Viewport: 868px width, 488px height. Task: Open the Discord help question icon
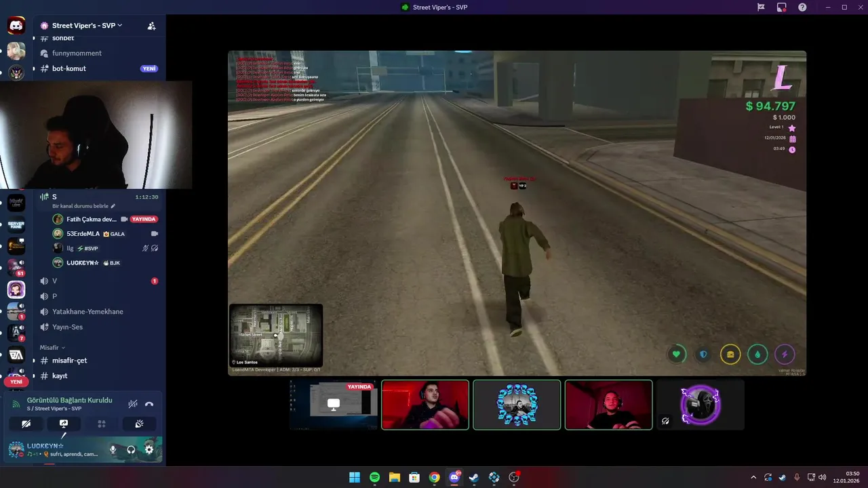[x=802, y=7]
